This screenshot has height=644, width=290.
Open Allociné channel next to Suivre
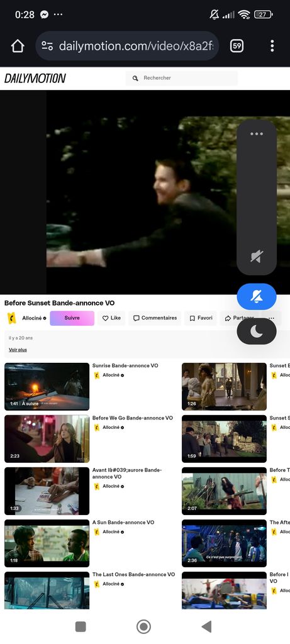34,318
